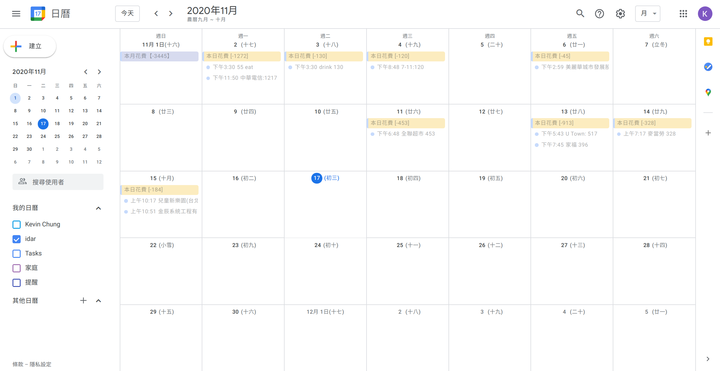720x371 pixels.
Task: Open the Google apps grid
Action: (683, 14)
